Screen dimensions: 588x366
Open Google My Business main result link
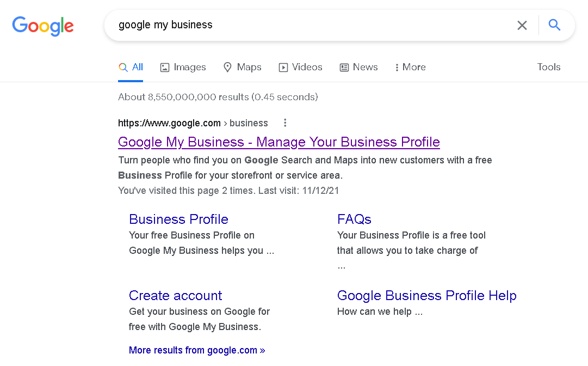tap(278, 142)
